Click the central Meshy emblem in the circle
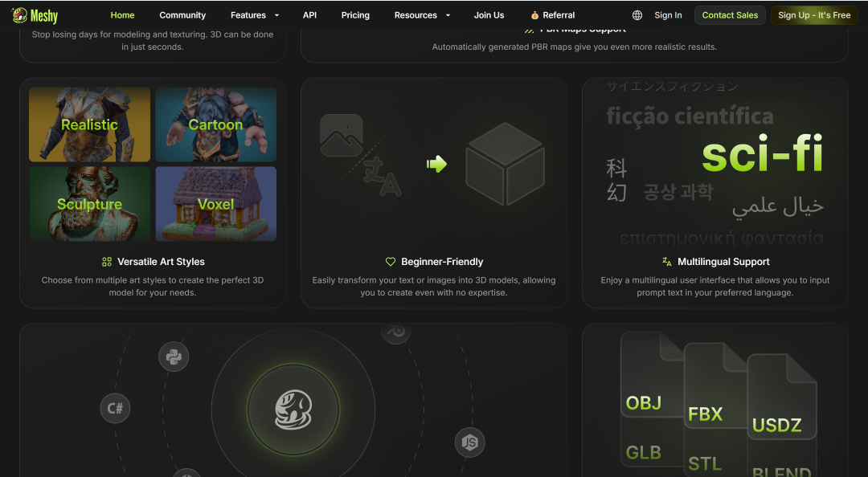This screenshot has height=477, width=868. (x=293, y=410)
